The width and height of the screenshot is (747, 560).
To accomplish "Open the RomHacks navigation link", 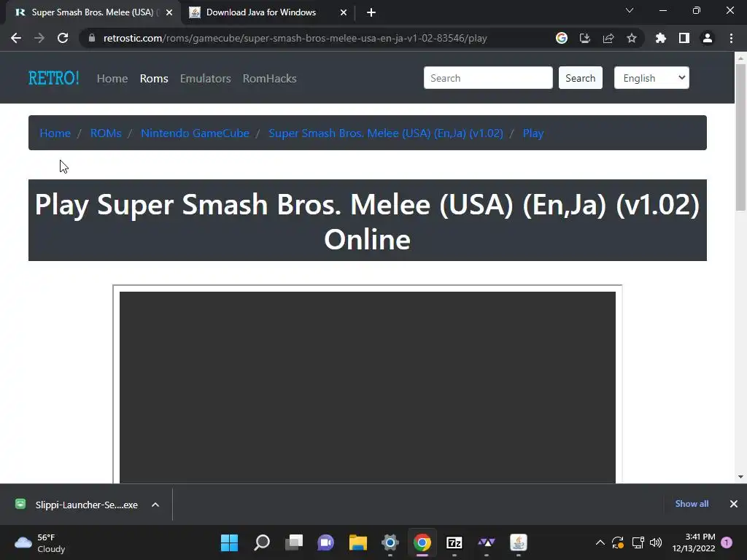I will coord(270,78).
